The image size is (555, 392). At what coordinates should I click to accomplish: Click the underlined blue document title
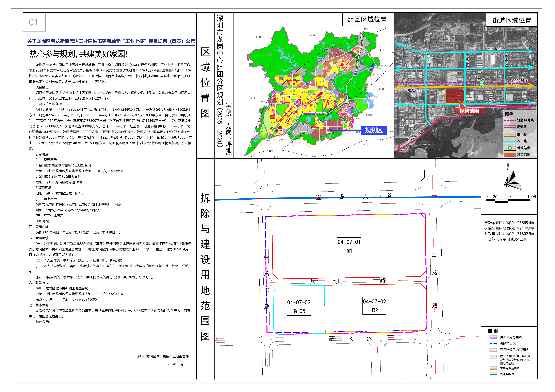(x=111, y=41)
